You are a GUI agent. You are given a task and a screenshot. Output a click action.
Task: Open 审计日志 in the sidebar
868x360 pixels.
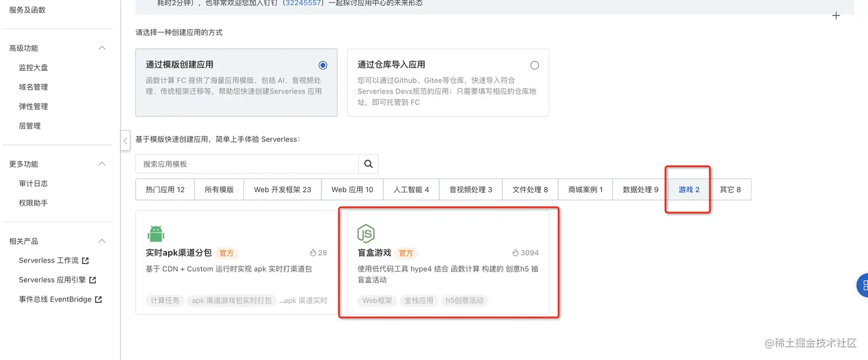33,184
